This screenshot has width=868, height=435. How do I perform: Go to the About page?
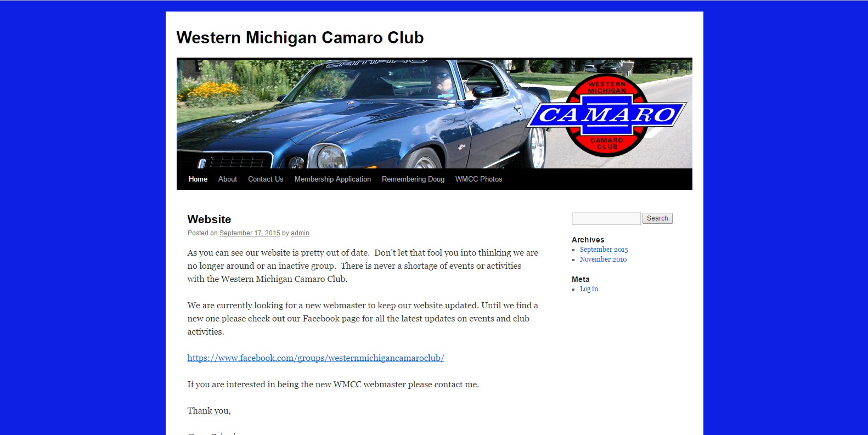pos(228,179)
